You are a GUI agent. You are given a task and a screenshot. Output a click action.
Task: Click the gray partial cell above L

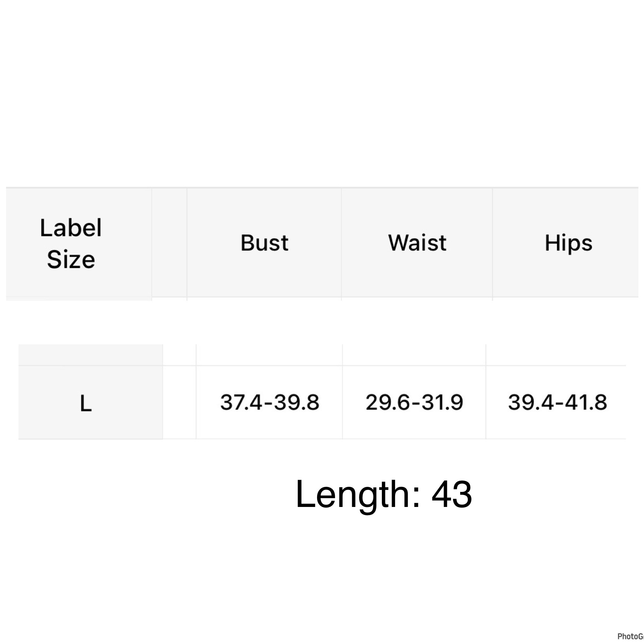(x=91, y=355)
